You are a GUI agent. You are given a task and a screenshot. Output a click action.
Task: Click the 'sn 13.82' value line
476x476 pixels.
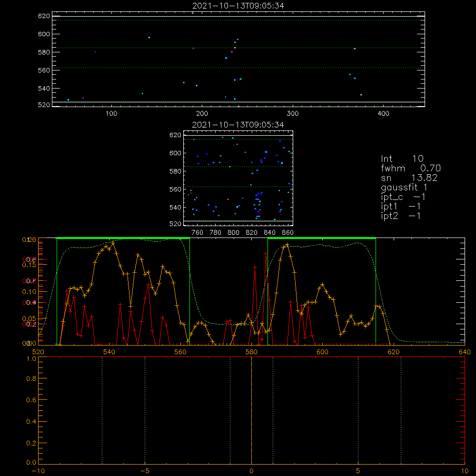[x=409, y=178]
